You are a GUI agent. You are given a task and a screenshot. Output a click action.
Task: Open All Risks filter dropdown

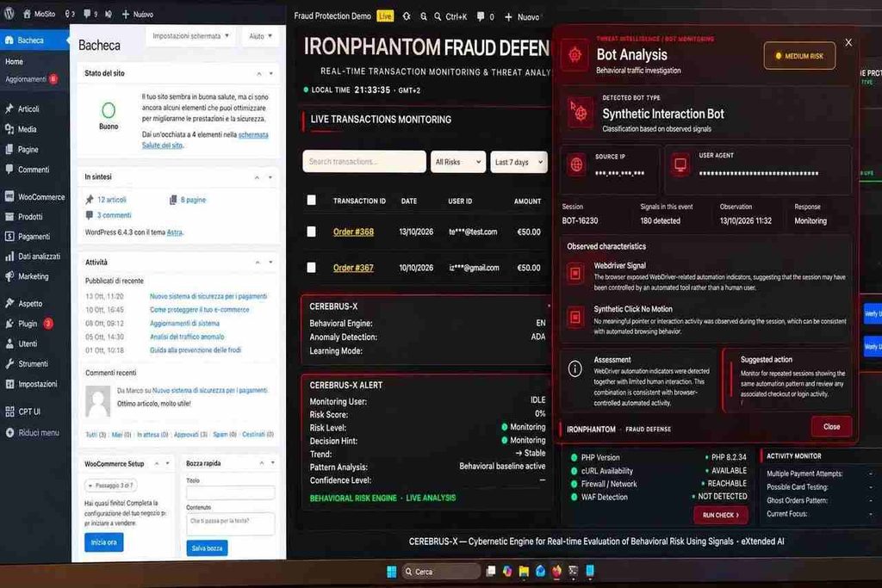coord(458,162)
